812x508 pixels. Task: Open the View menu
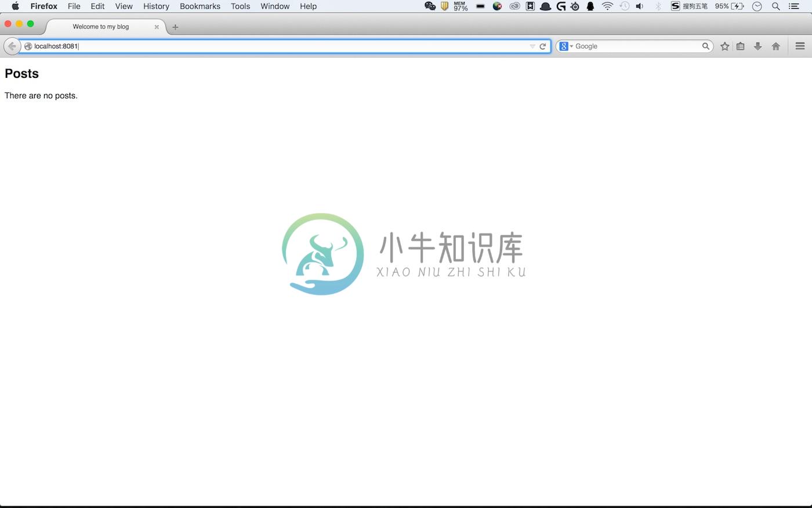pos(124,6)
